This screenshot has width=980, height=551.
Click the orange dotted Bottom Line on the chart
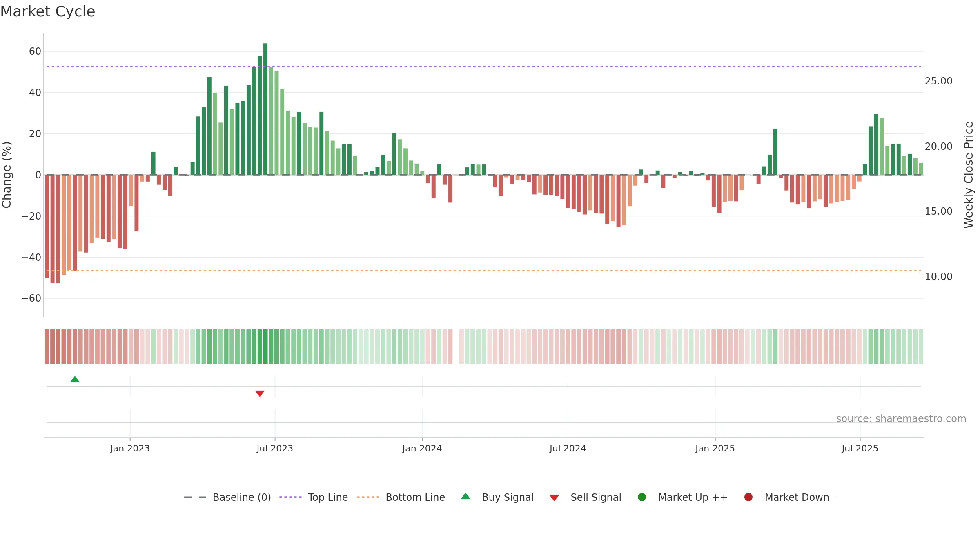484,271
